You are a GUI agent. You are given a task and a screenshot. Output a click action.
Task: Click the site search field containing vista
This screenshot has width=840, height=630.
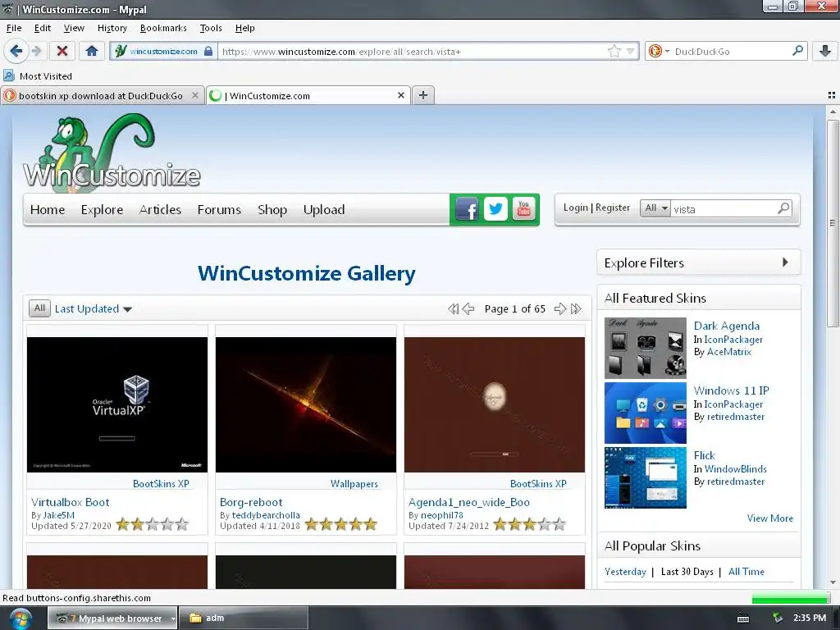[724, 209]
